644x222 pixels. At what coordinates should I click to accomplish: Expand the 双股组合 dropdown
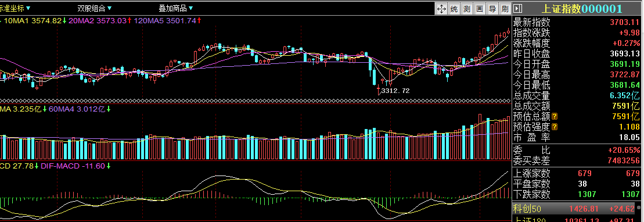click(95, 8)
